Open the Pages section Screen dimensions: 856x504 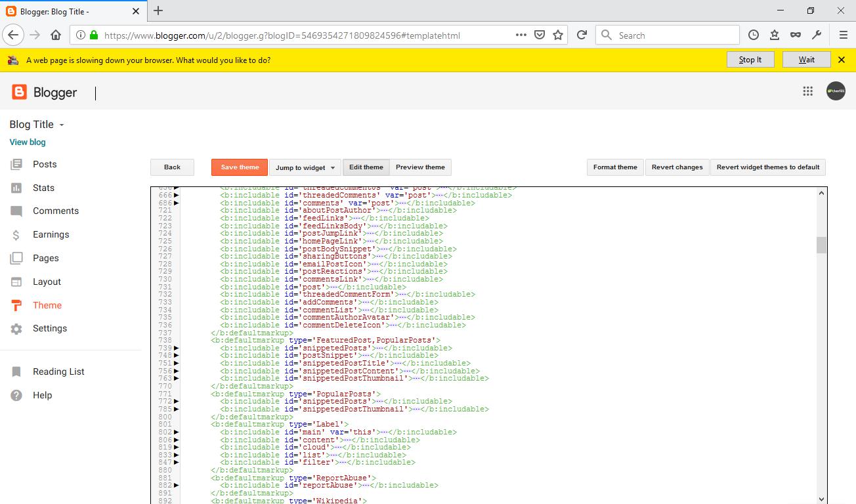point(46,258)
